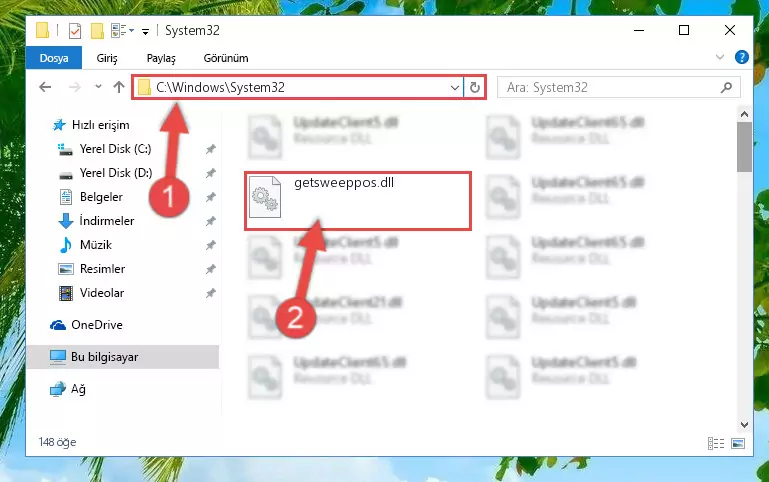Click pin icon next to Resimler

210,269
